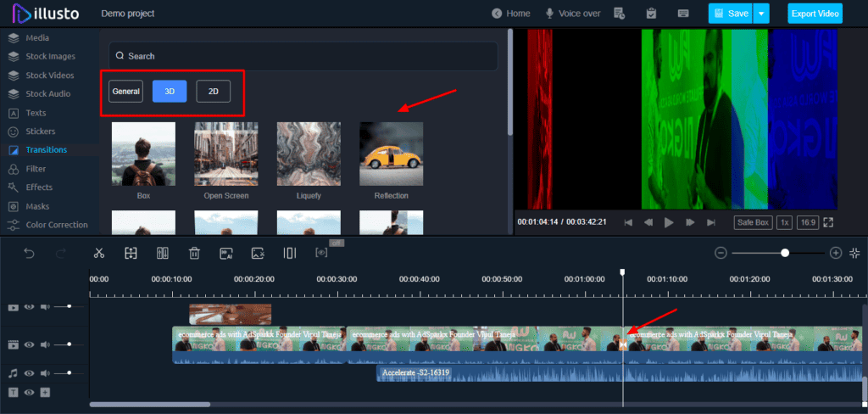Play the preview video
868x414 pixels.
pos(669,222)
